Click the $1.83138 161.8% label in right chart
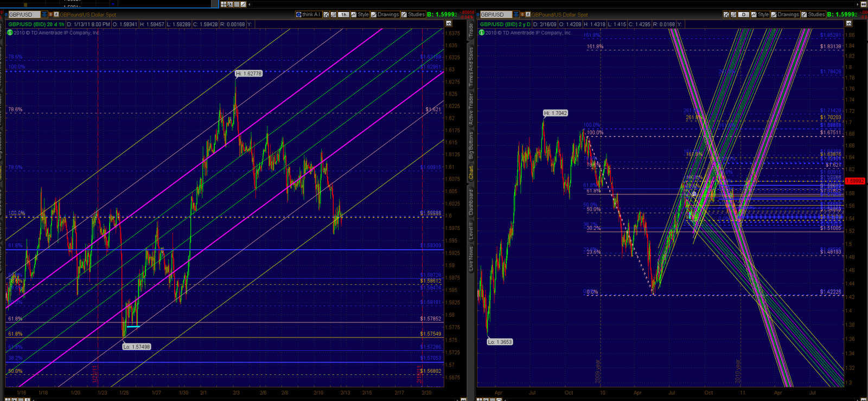The width and height of the screenshot is (868, 401). [x=831, y=47]
